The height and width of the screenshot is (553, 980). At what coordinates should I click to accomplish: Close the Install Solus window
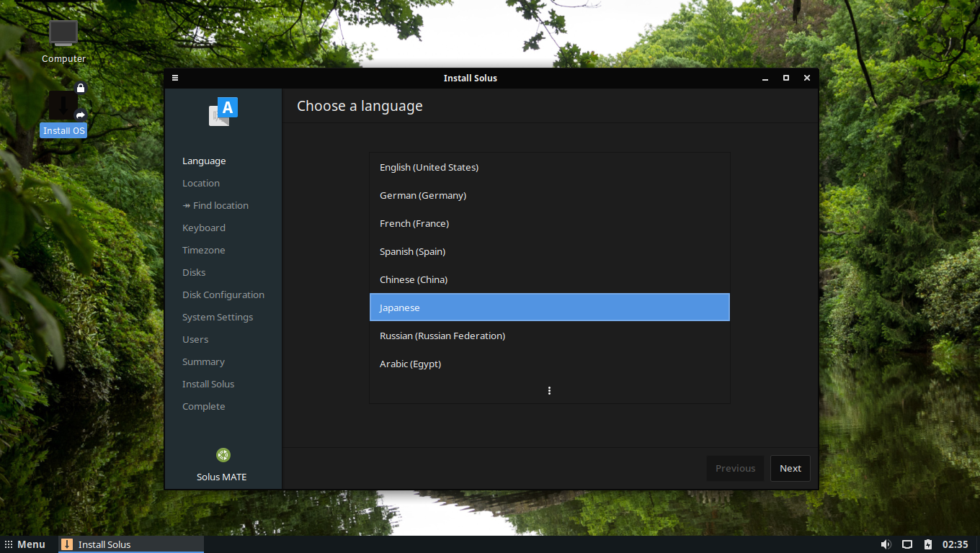point(807,78)
